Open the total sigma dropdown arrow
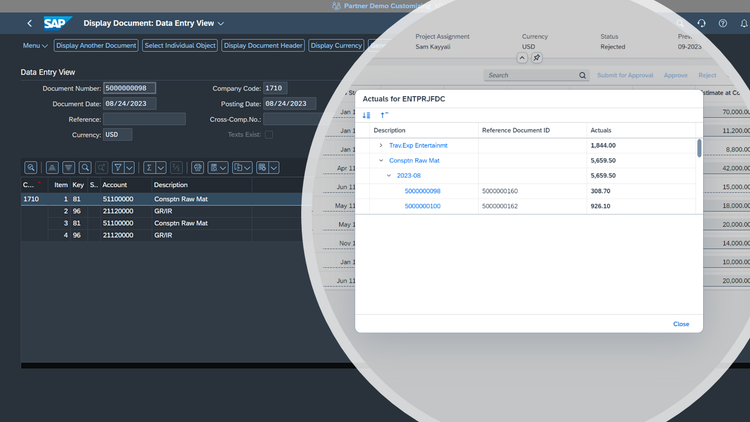 pos(161,167)
